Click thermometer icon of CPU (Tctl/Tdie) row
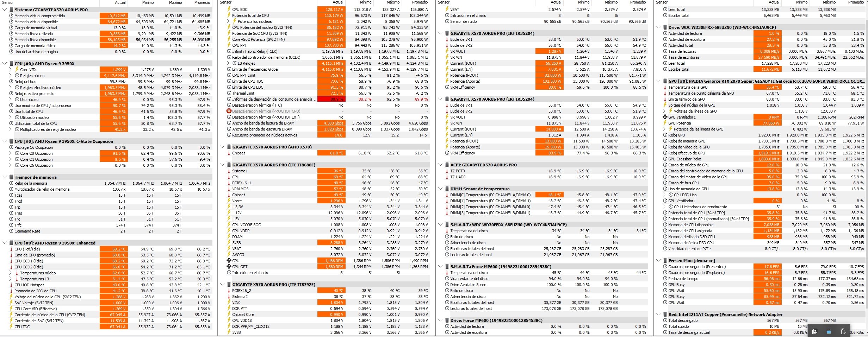The image size is (868, 337). click(11, 249)
